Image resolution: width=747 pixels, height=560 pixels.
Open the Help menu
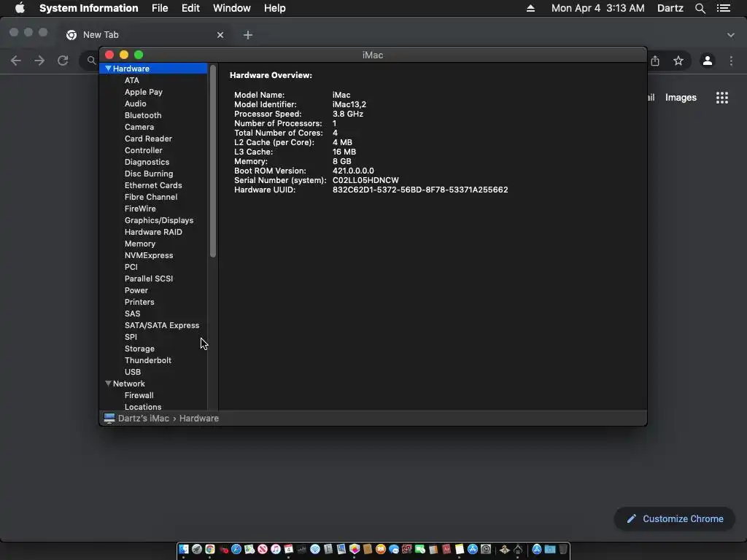(275, 8)
